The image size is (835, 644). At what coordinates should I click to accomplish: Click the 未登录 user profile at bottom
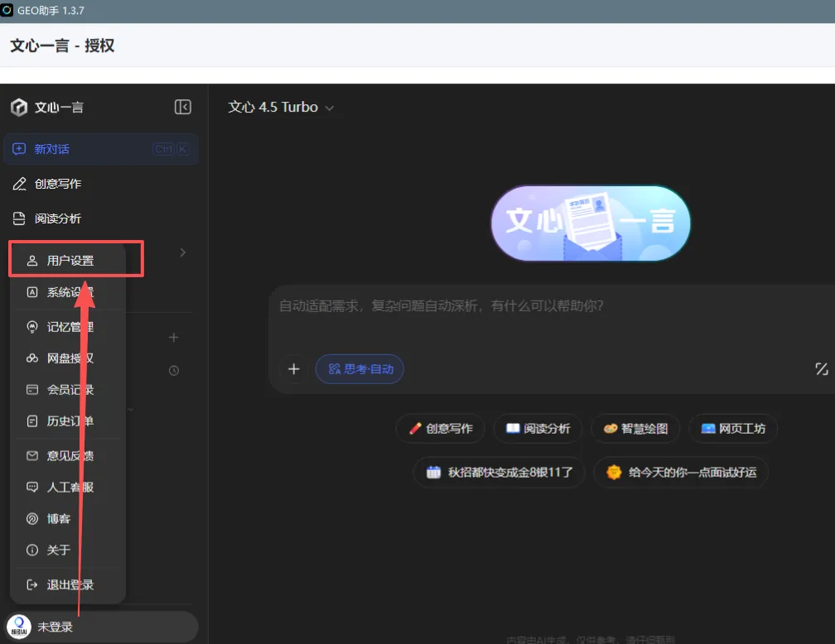[101, 627]
